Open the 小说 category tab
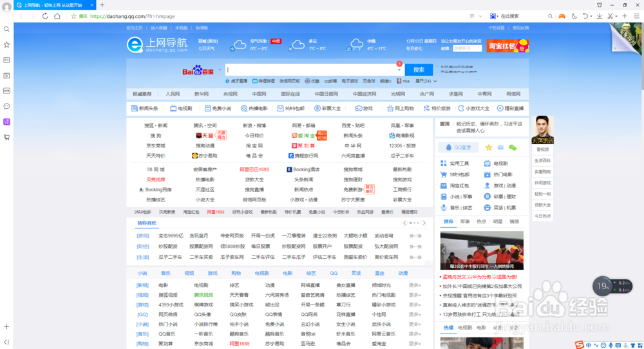Screen dimensions: 644x349 coord(142,274)
